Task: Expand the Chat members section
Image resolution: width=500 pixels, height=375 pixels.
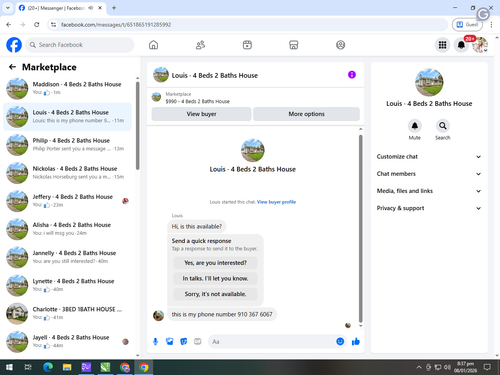Action: pos(429,174)
